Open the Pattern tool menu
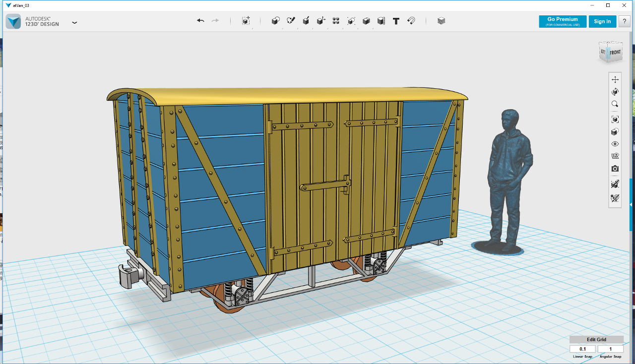 click(336, 21)
